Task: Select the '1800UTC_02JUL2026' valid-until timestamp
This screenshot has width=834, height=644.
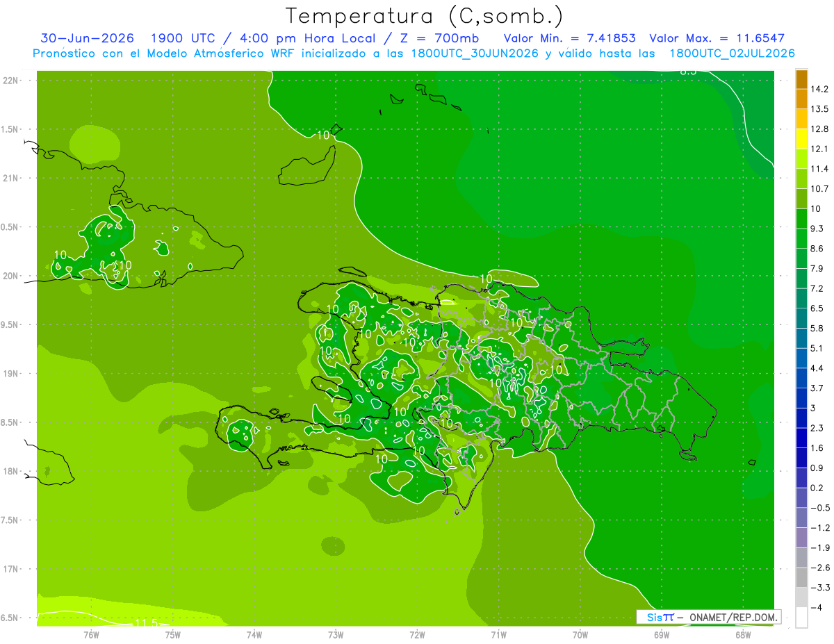Action: 733,53
